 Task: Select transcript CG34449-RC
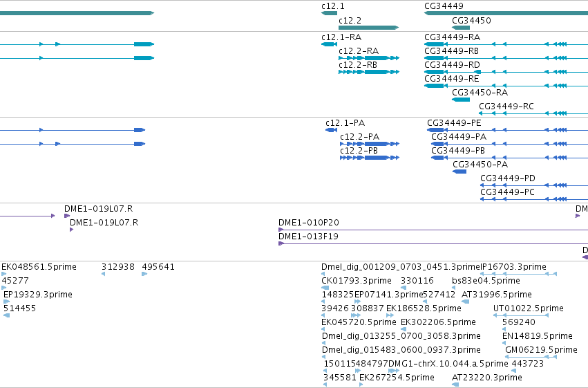point(506,107)
